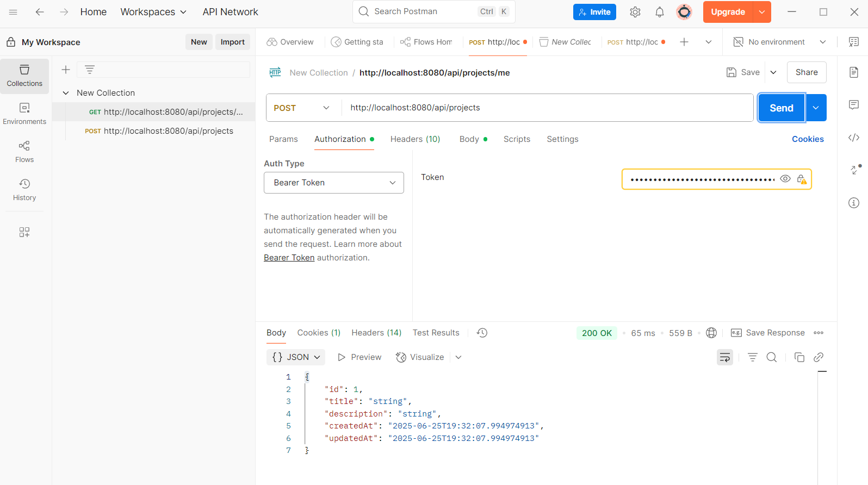Screen dimensions: 868x485
Task: Focus the Search Postman box
Action: click(434, 11)
